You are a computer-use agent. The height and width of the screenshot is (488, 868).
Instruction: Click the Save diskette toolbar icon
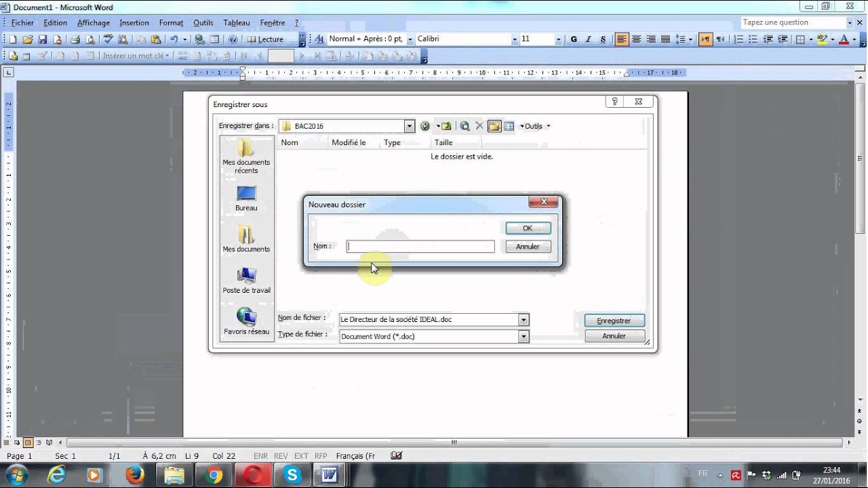pyautogui.click(x=43, y=39)
